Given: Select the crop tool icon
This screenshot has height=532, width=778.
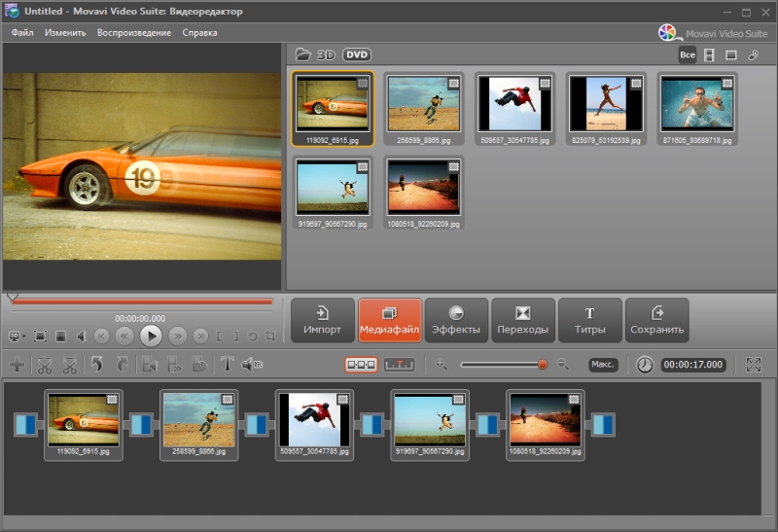Looking at the screenshot, I should (x=270, y=336).
